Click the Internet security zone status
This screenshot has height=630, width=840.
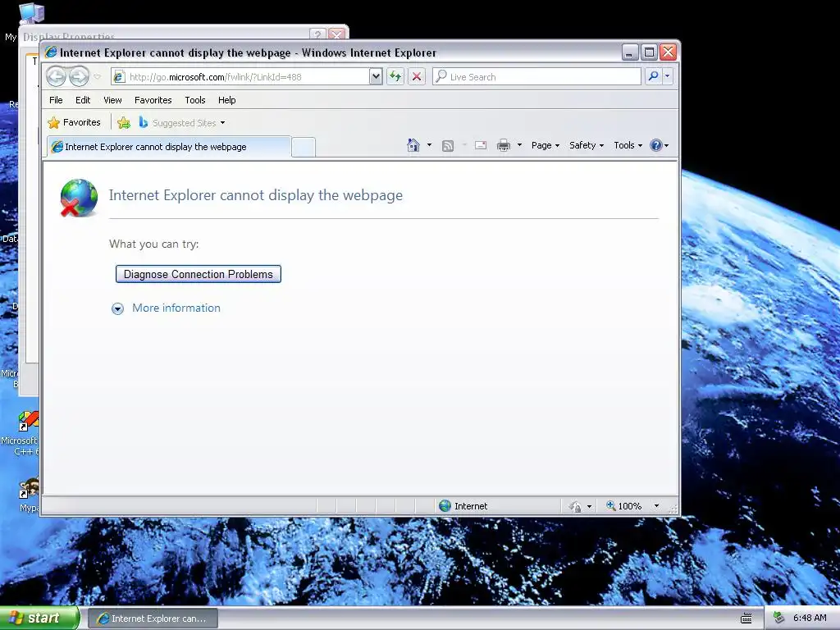pyautogui.click(x=463, y=506)
